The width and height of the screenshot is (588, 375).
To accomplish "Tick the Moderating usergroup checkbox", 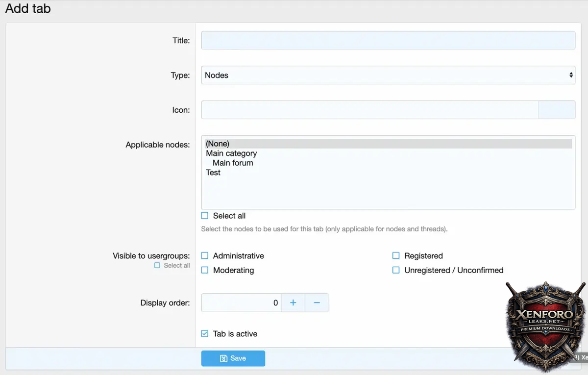I will coord(205,270).
